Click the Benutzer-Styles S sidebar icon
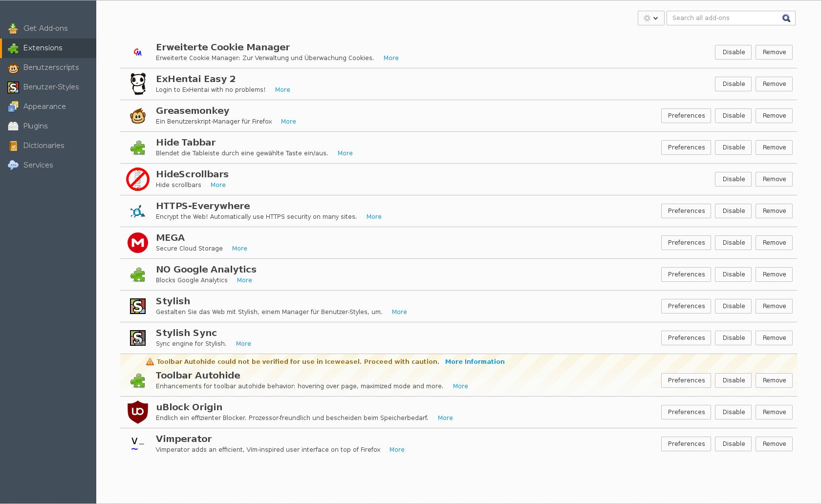 (x=13, y=87)
